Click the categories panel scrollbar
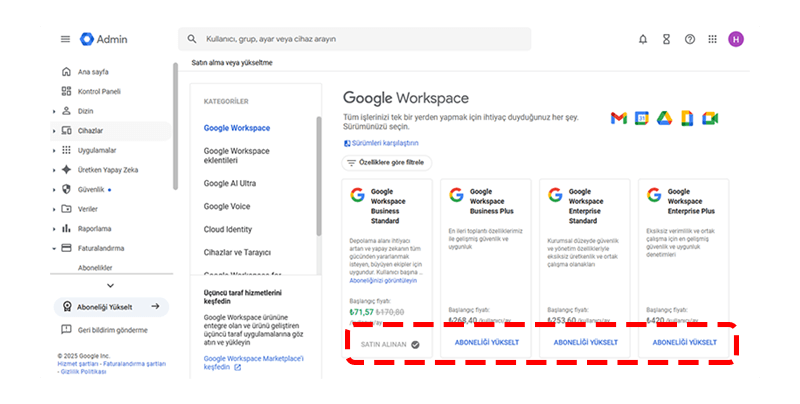Image resolution: width=800 pixels, height=404 pixels. click(319, 176)
